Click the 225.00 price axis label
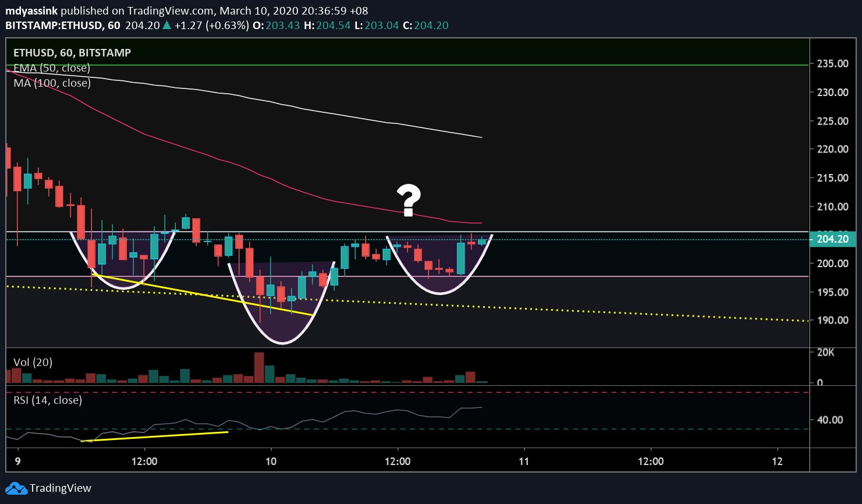 (x=832, y=121)
